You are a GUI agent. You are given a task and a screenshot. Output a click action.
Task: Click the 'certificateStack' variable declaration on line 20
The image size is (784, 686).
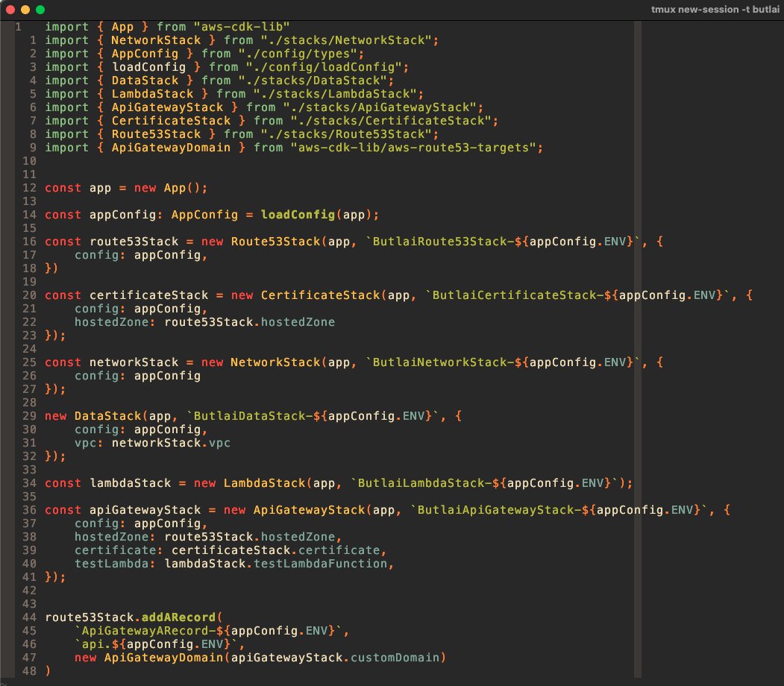[x=148, y=296]
